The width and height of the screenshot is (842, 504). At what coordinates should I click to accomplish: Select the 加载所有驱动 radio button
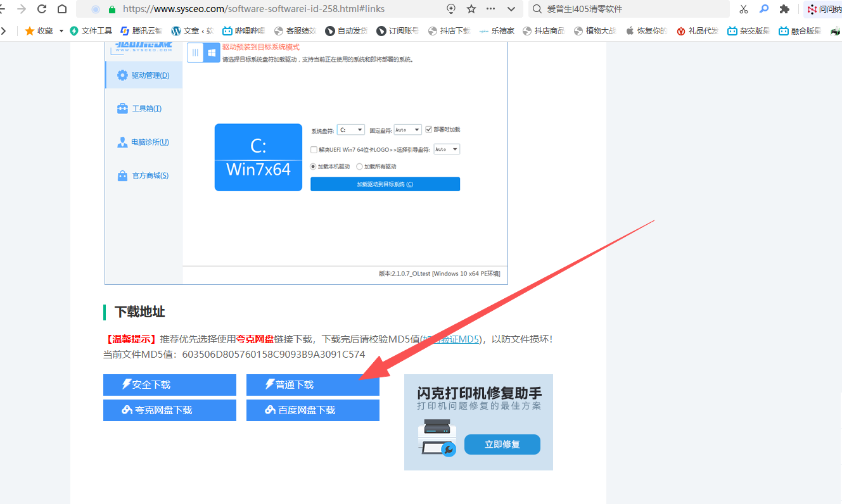tap(359, 167)
